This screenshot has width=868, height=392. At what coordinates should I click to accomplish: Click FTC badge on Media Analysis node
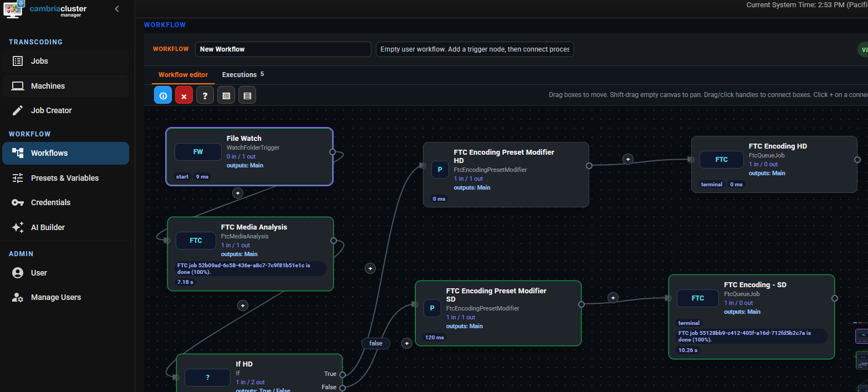196,241
